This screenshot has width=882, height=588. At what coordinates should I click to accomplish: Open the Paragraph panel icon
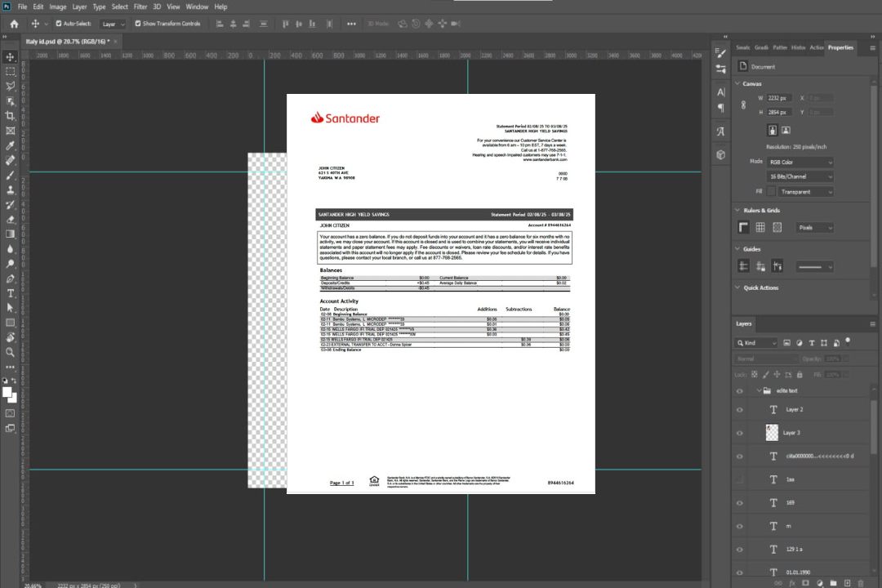721,108
